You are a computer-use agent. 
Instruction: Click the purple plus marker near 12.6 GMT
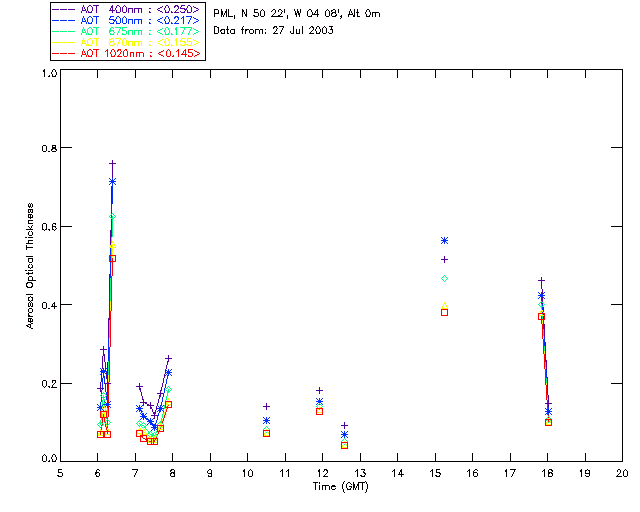coord(344,425)
